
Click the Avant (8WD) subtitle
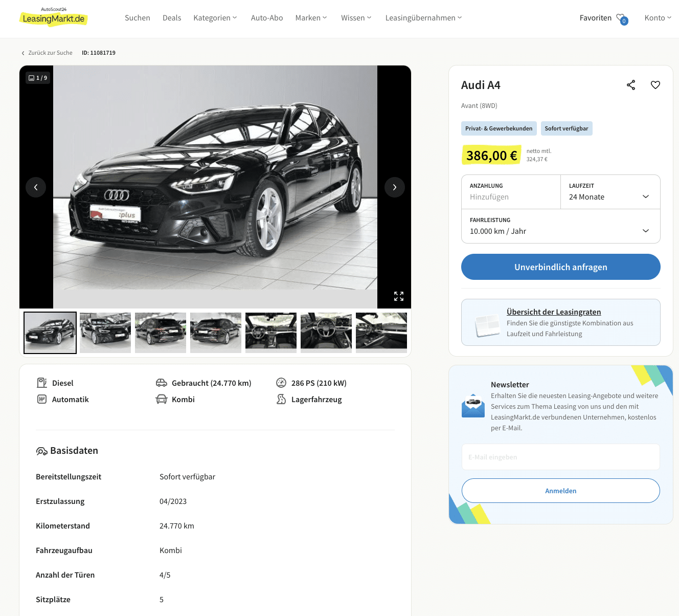pos(479,105)
